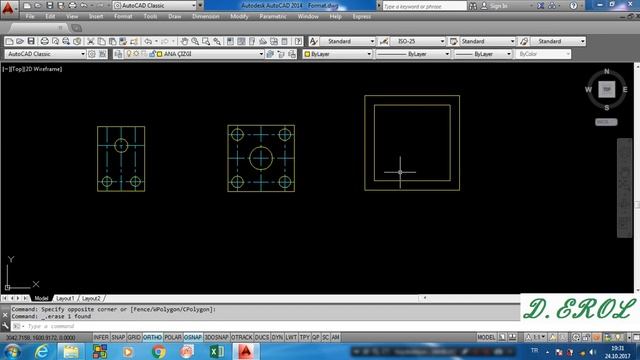Click the grayed ByColor plot style dropdown
640x360 pixels.
tap(543, 54)
